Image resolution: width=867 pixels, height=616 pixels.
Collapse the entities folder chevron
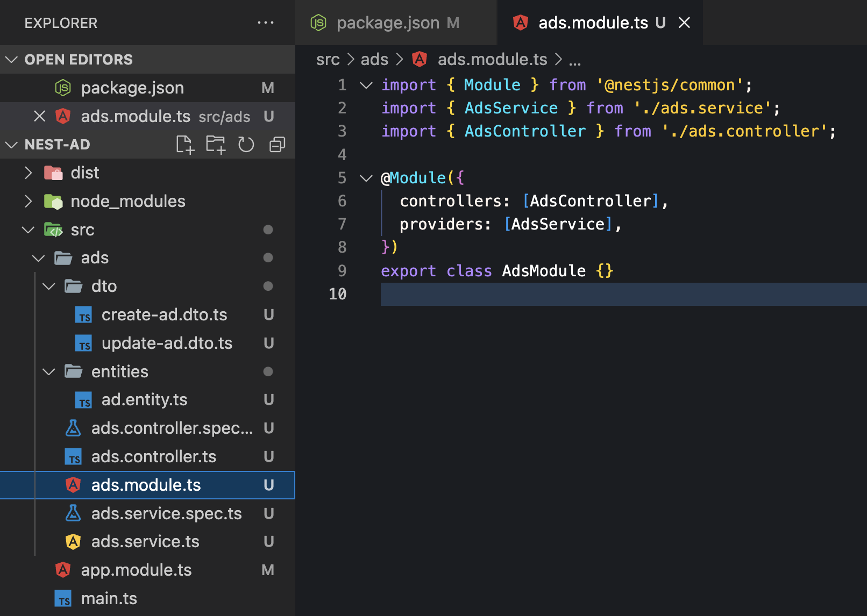click(48, 371)
